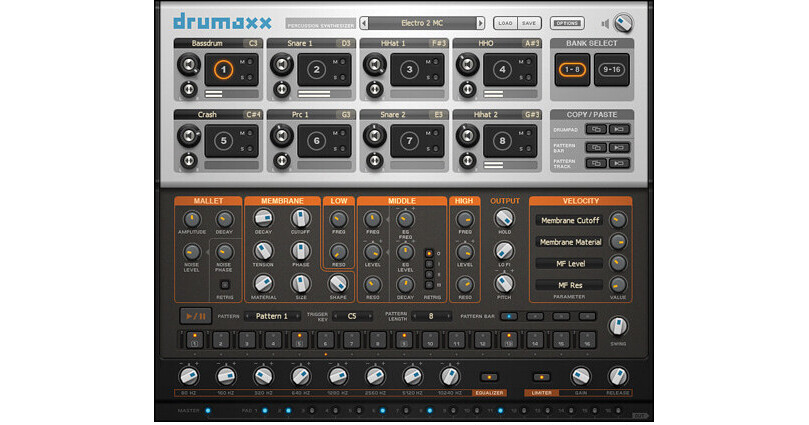
Task: Click the Drumpad paste icon
Action: [x=619, y=129]
